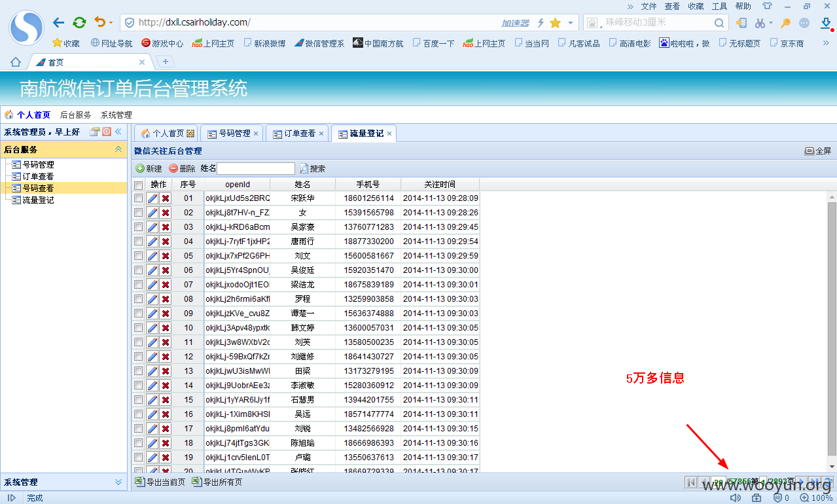Open the 微信管理系 bookmark
This screenshot has width=837, height=504.
pos(318,43)
